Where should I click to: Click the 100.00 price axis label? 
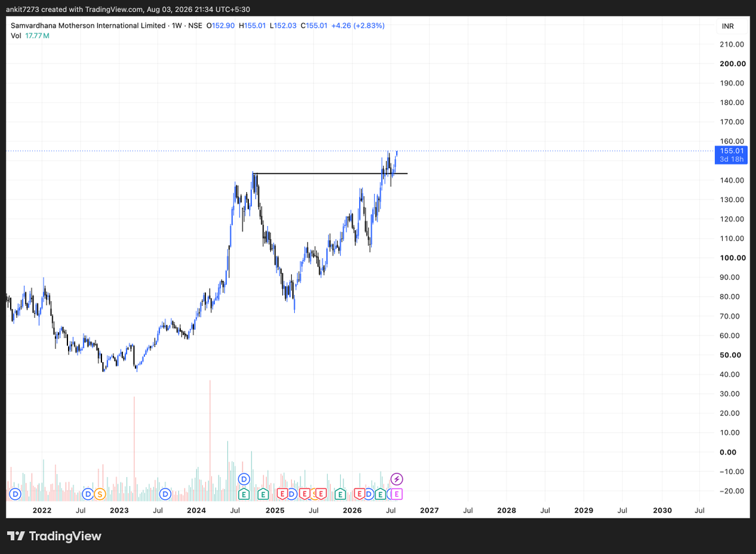[731, 258]
